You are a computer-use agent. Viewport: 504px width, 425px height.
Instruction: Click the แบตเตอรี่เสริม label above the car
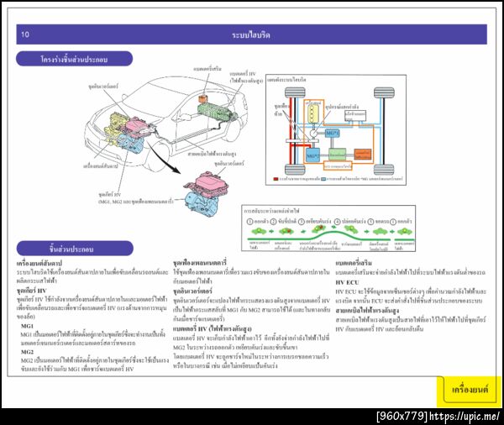pos(207,69)
